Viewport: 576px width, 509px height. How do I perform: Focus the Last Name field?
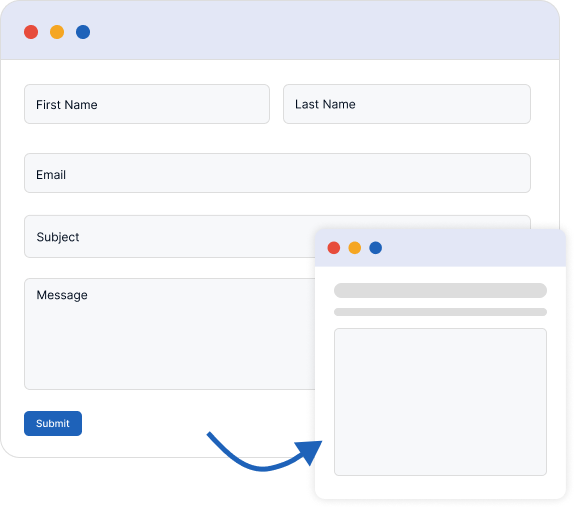tap(407, 104)
